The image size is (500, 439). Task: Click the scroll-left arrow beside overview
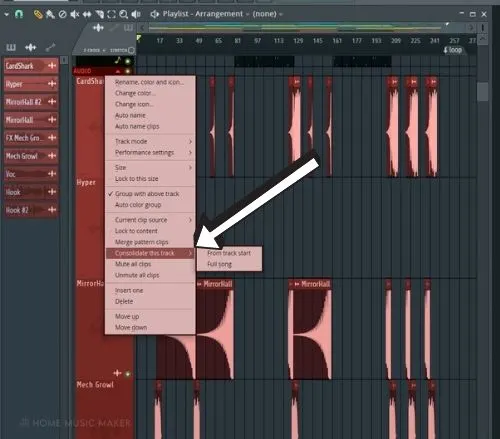click(x=143, y=28)
